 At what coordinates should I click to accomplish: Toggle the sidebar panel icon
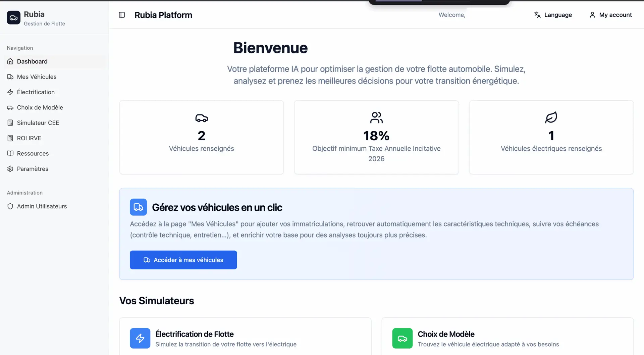pyautogui.click(x=122, y=15)
